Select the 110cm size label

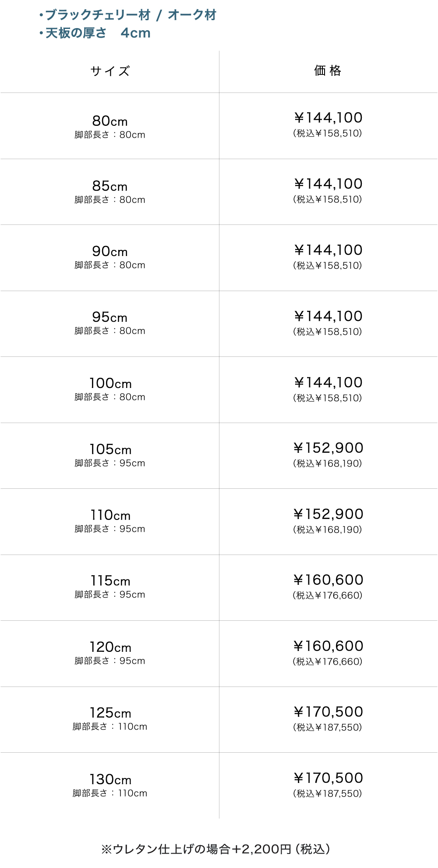(110, 515)
